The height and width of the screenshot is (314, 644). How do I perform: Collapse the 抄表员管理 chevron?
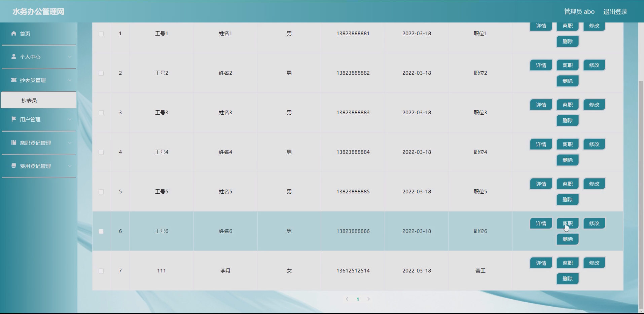coord(70,80)
